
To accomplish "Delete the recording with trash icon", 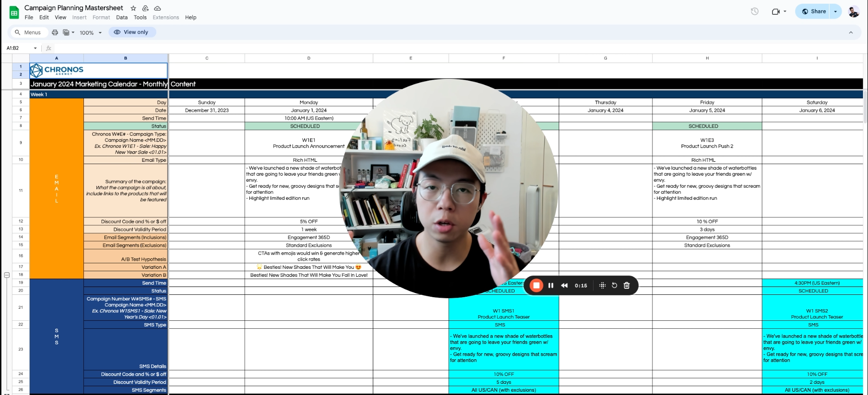I will pyautogui.click(x=626, y=286).
